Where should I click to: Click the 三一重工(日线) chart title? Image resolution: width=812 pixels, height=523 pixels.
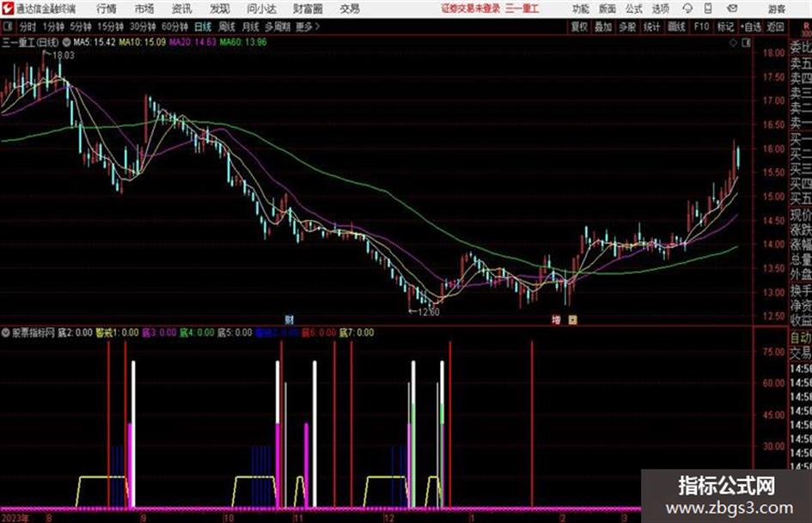click(x=31, y=42)
